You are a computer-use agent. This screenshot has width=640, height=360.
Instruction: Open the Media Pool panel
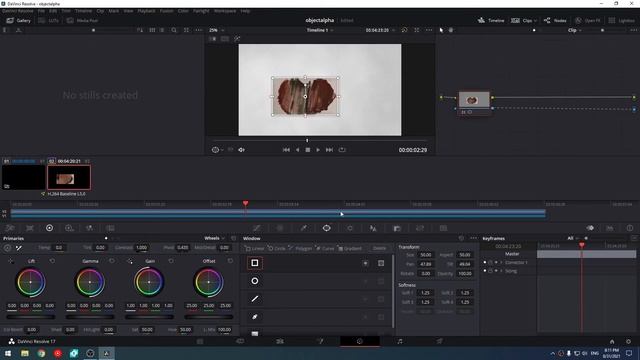83,20
